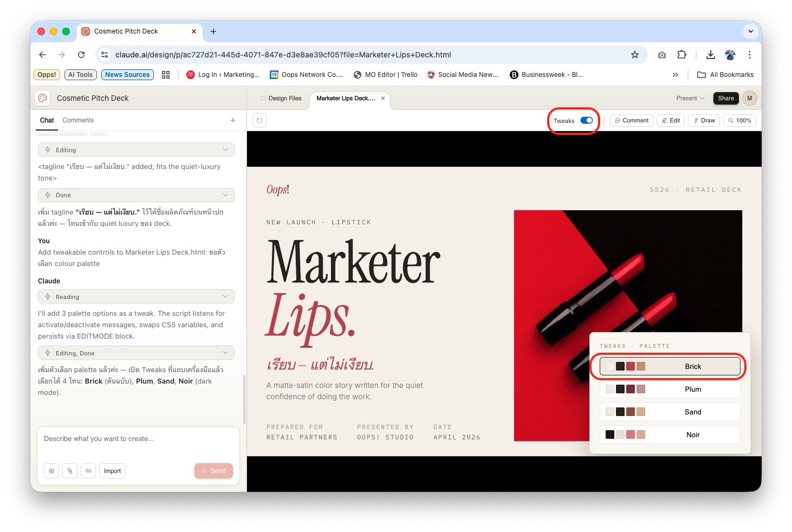Turn off the Tweaks toggle switch
This screenshot has height=532, width=792.
pos(586,120)
